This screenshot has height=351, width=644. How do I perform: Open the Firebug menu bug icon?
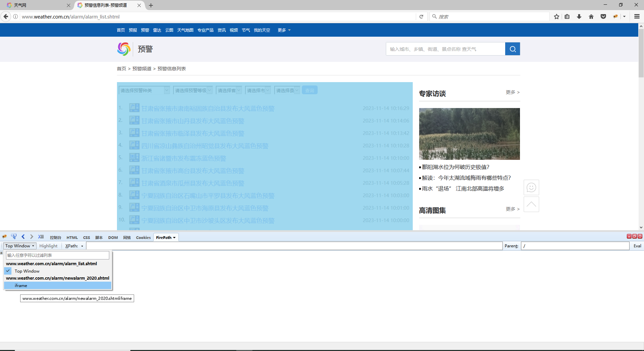point(4,237)
